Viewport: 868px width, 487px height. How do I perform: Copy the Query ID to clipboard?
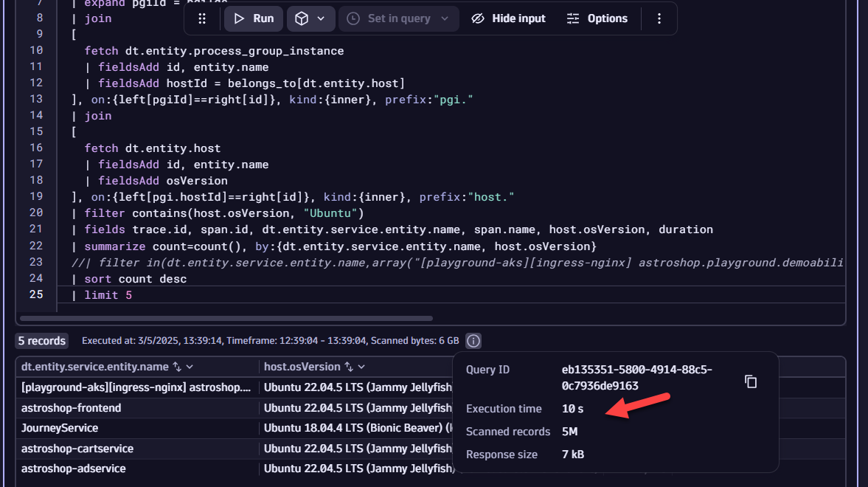click(751, 381)
